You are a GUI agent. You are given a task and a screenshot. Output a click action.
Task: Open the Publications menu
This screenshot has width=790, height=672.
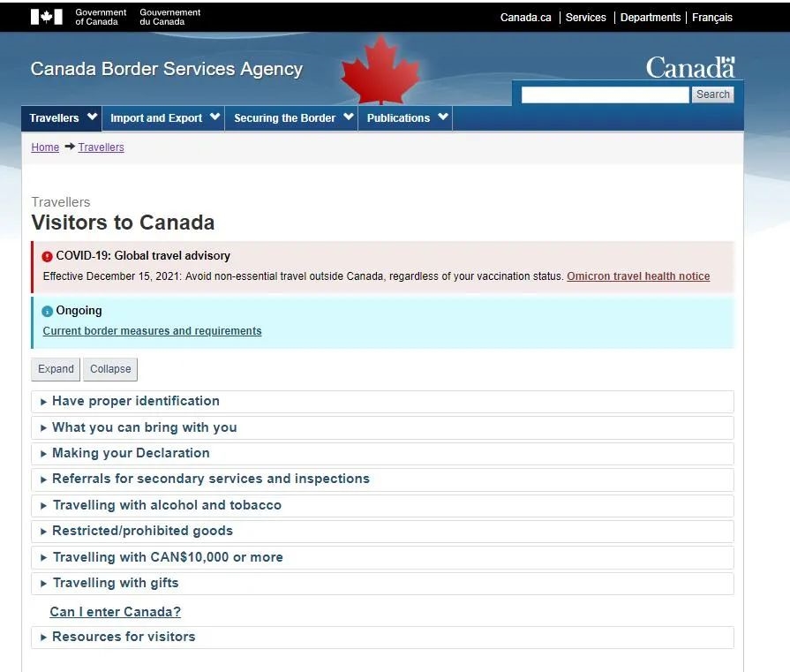[406, 118]
